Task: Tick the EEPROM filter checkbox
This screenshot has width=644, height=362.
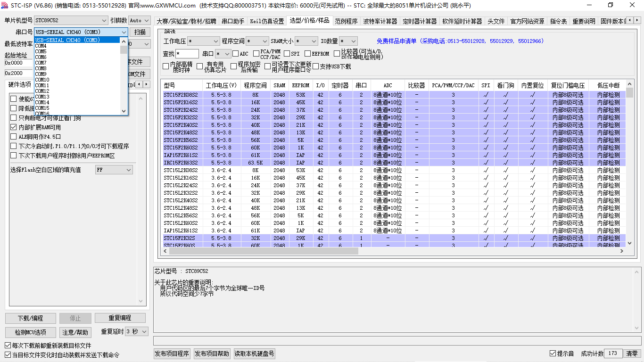Action: tap(307, 54)
